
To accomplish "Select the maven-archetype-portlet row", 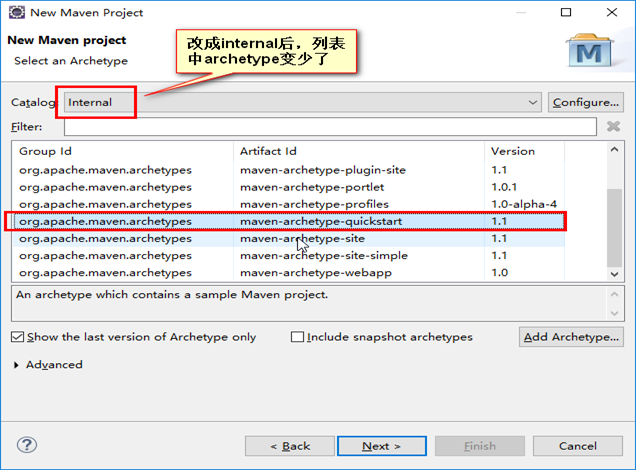I will (288, 187).
